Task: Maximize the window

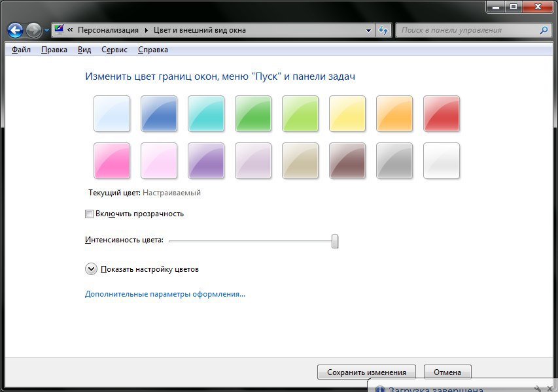Action: click(513, 7)
